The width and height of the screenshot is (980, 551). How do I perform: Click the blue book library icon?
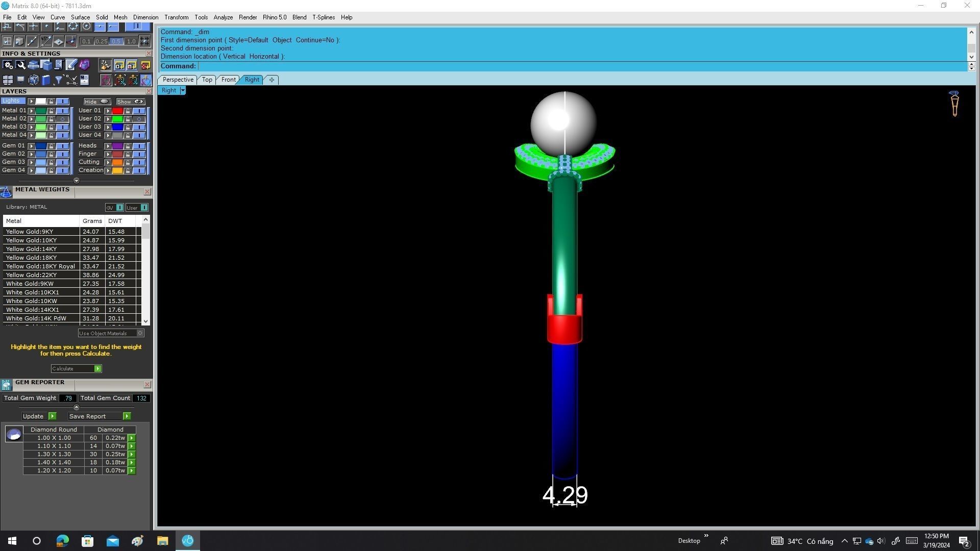(46, 80)
